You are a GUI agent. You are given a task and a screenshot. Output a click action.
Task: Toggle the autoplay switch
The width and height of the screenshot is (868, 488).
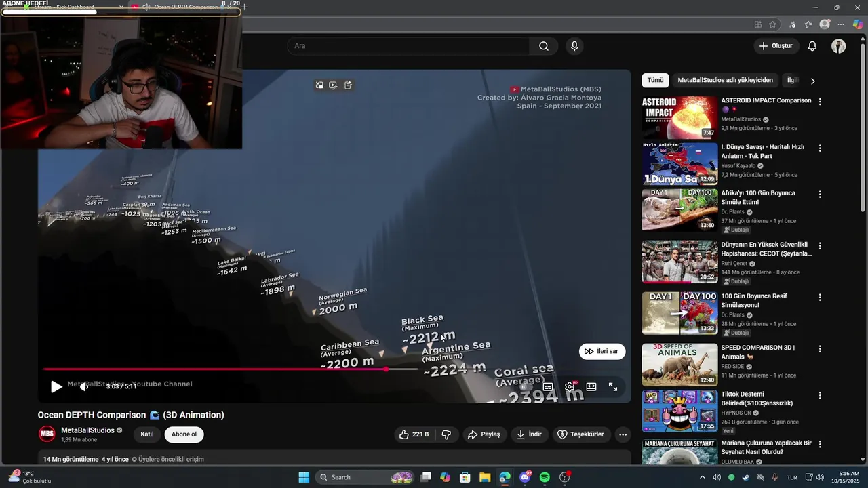tap(526, 387)
